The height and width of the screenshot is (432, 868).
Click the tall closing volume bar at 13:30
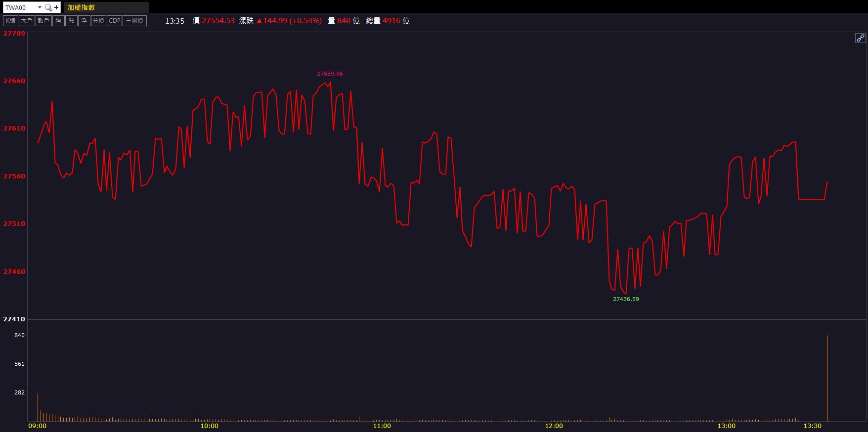click(827, 378)
